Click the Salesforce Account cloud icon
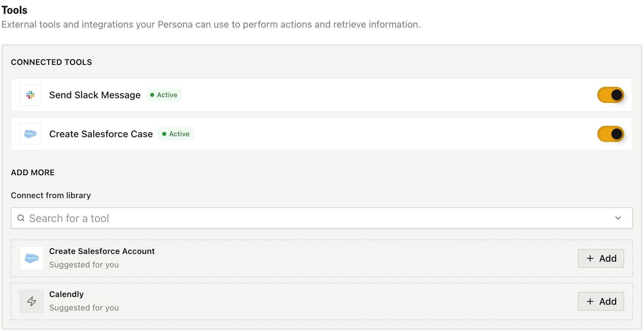Image resolution: width=644 pixels, height=331 pixels. pyautogui.click(x=32, y=258)
